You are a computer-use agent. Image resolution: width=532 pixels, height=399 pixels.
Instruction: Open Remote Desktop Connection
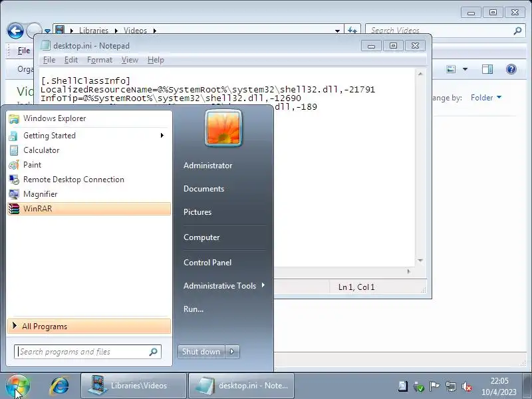89,179
